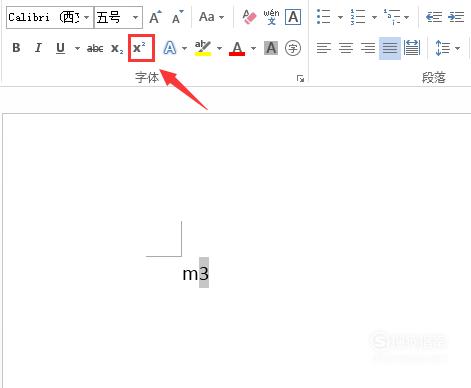Image resolution: width=471 pixels, height=388 pixels.
Task: Apply multilevel list formatting
Action: (392, 17)
